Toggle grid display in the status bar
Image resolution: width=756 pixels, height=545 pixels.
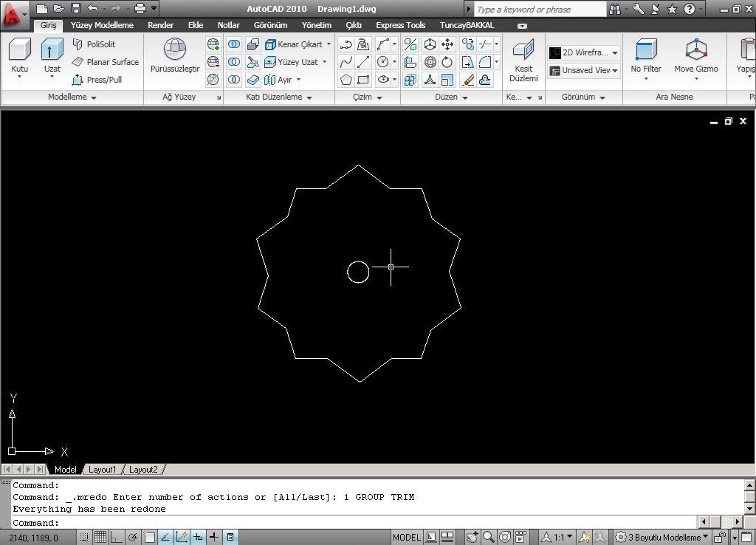click(100, 537)
